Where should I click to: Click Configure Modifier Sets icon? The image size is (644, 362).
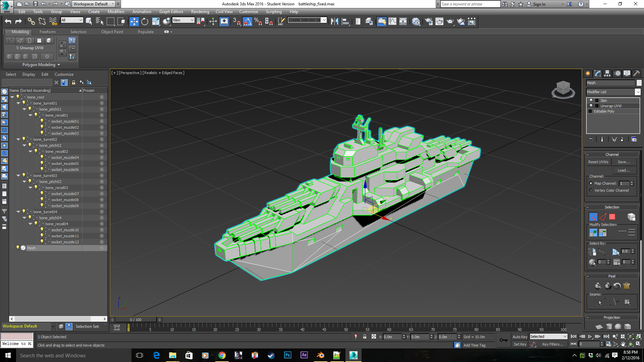click(634, 139)
